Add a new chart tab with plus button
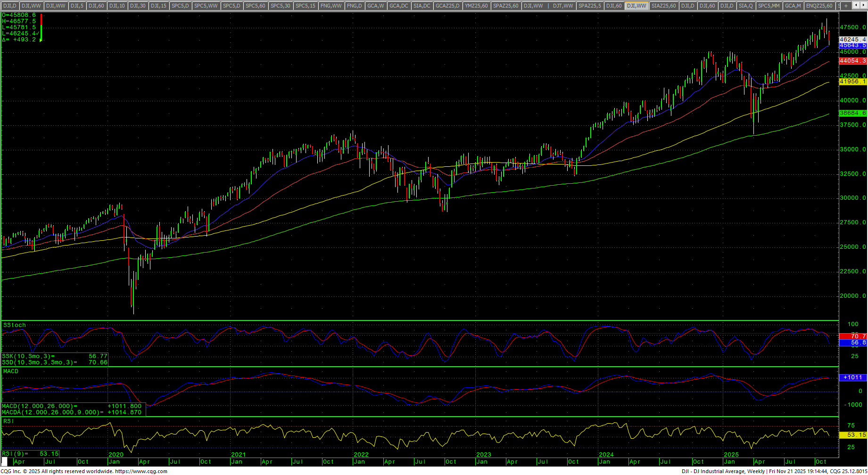The height and width of the screenshot is (475, 868). pos(846,6)
